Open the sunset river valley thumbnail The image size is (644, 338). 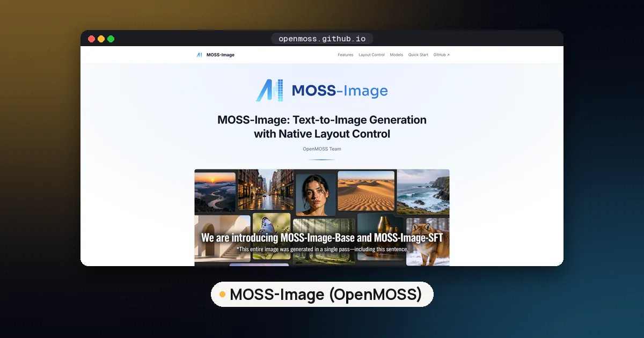click(x=215, y=192)
